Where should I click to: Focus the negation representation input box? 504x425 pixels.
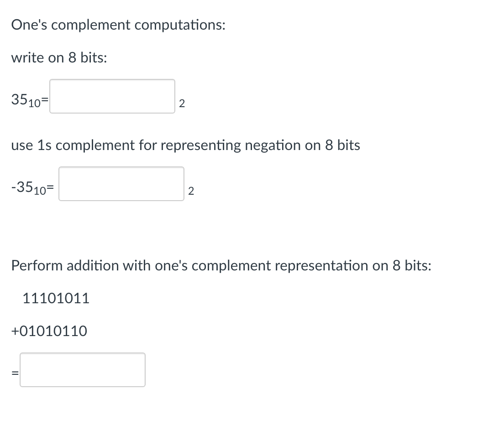tap(121, 184)
